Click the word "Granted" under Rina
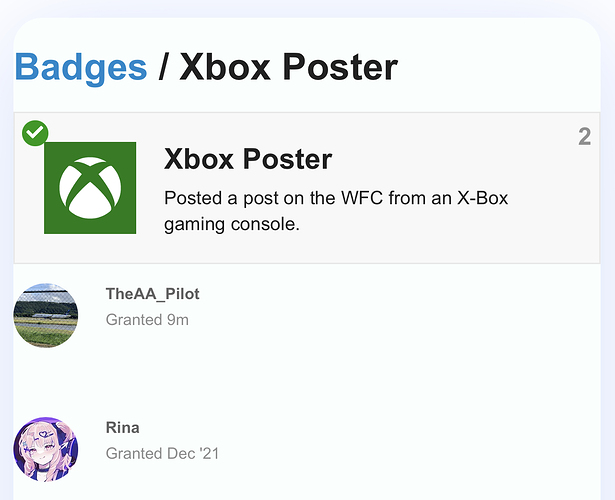Screen dimensions: 615x500 133,454
